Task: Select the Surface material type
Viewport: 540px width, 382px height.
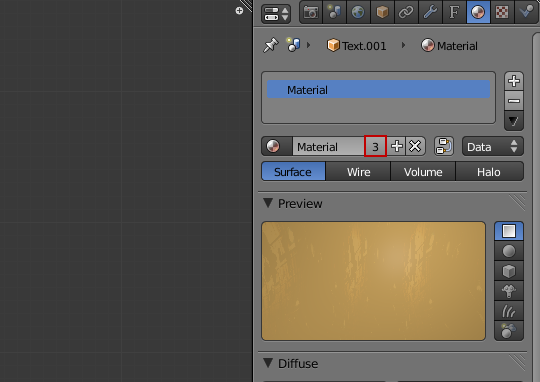Action: tap(293, 172)
